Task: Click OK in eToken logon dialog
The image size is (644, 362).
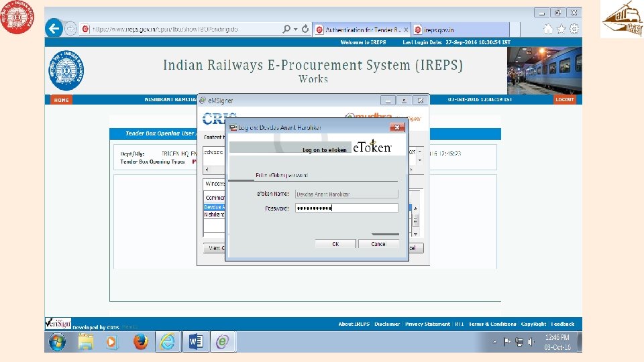Action: [335, 244]
